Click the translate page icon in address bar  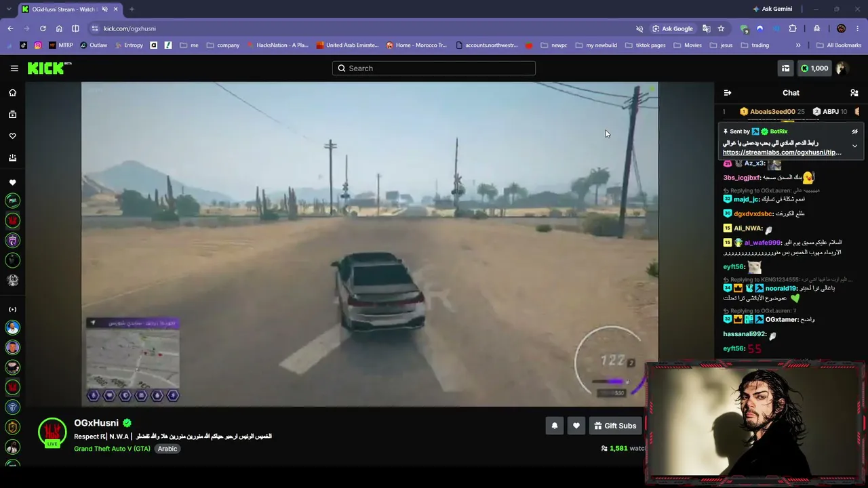707,28
